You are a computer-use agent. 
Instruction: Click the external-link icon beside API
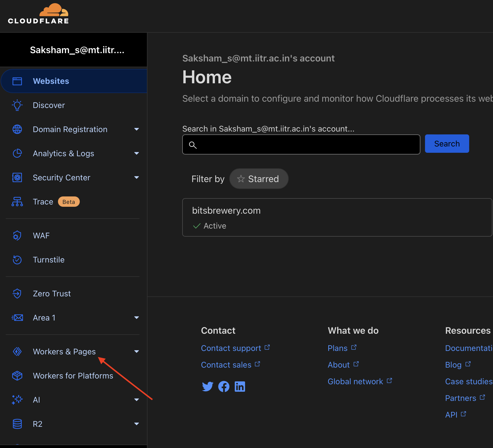463,414
